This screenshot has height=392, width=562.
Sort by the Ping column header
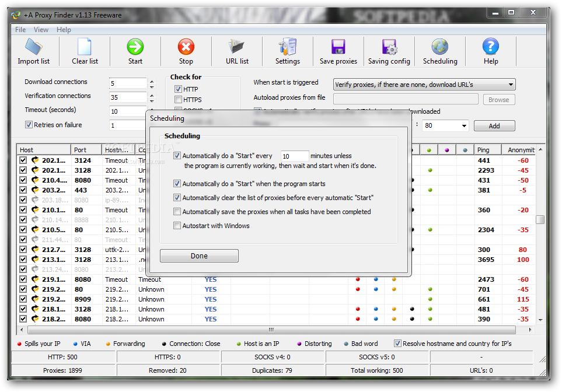[x=487, y=150]
